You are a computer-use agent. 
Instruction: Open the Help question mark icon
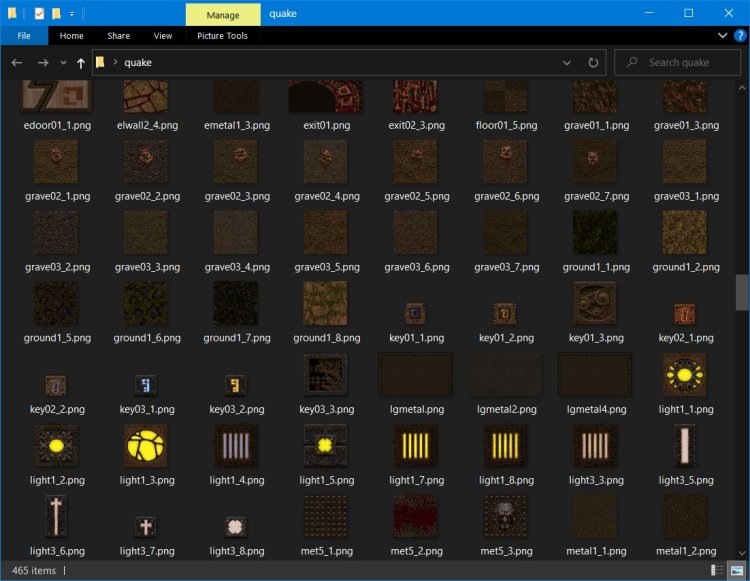click(x=739, y=36)
